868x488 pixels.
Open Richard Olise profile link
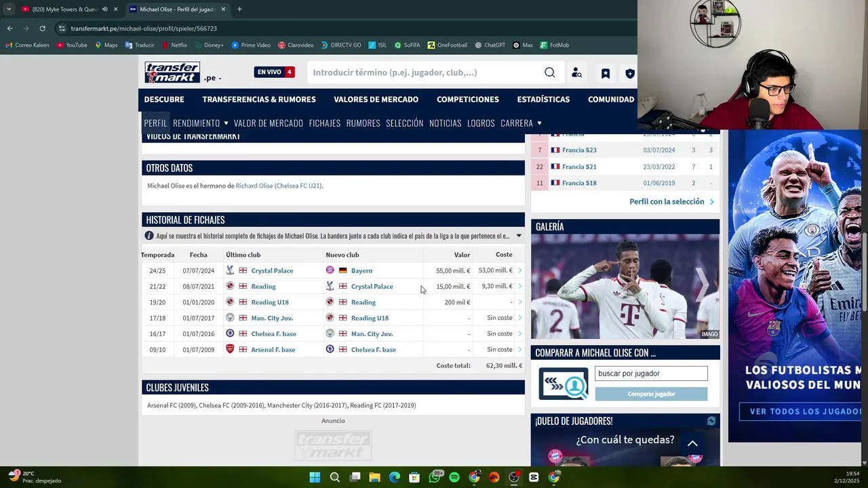coord(254,186)
